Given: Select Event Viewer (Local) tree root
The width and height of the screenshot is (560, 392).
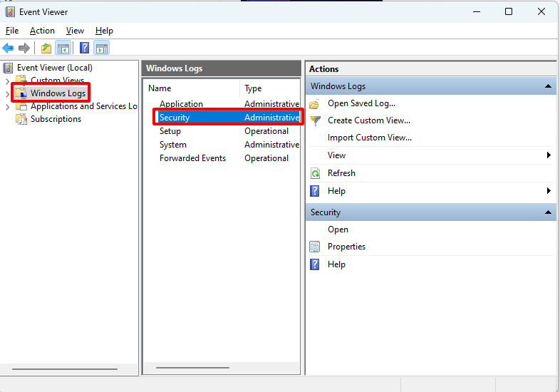Looking at the screenshot, I should (x=55, y=68).
